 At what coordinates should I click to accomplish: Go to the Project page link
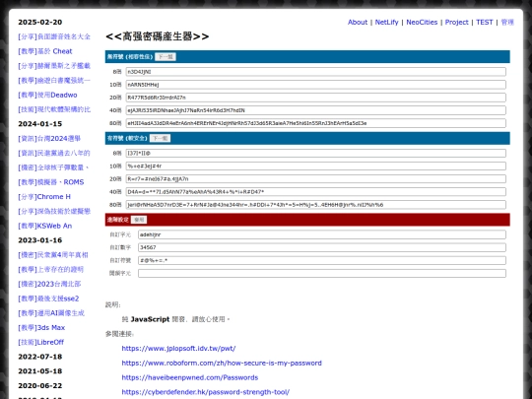(x=457, y=22)
